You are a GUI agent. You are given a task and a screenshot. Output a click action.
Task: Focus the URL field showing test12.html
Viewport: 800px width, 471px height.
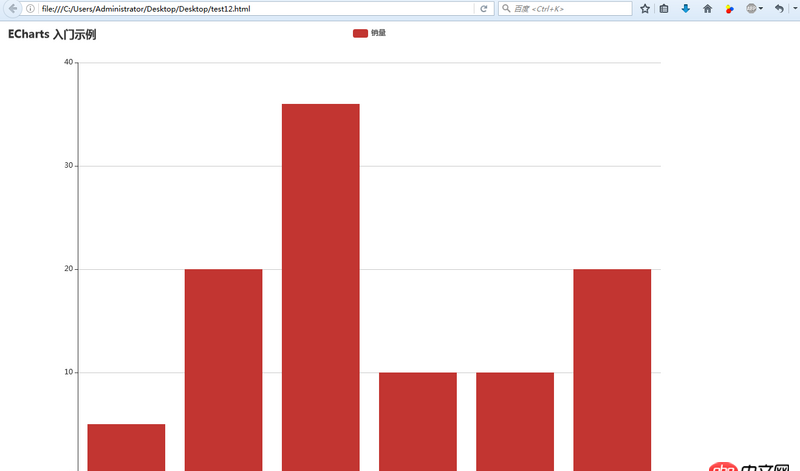click(x=255, y=9)
